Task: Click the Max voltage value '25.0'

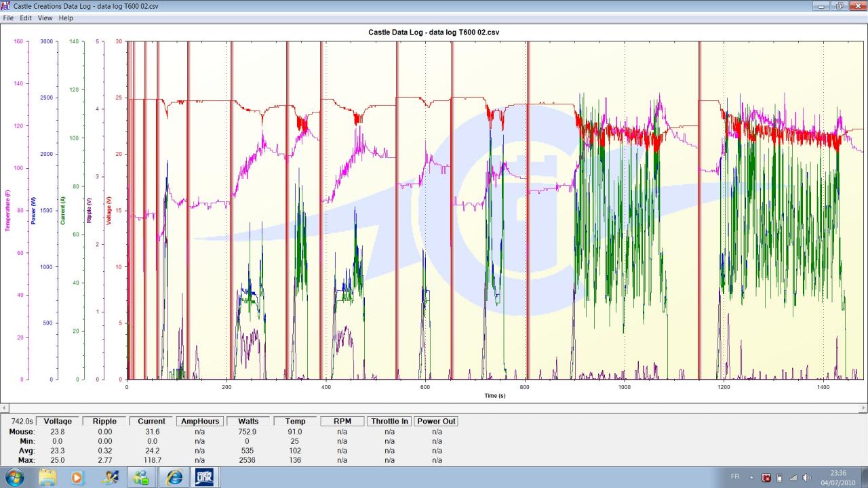Action: pyautogui.click(x=57, y=460)
